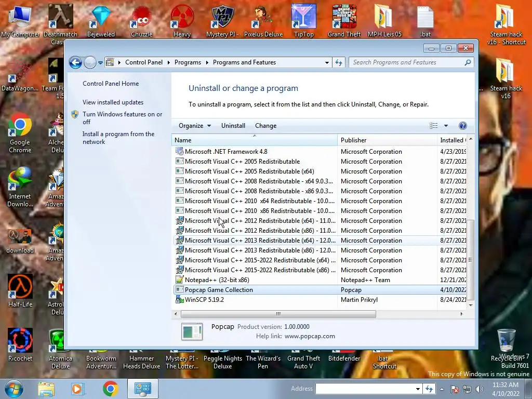Expand the arrow after Programs breadcrumb
The width and height of the screenshot is (532, 399).
coord(207,62)
